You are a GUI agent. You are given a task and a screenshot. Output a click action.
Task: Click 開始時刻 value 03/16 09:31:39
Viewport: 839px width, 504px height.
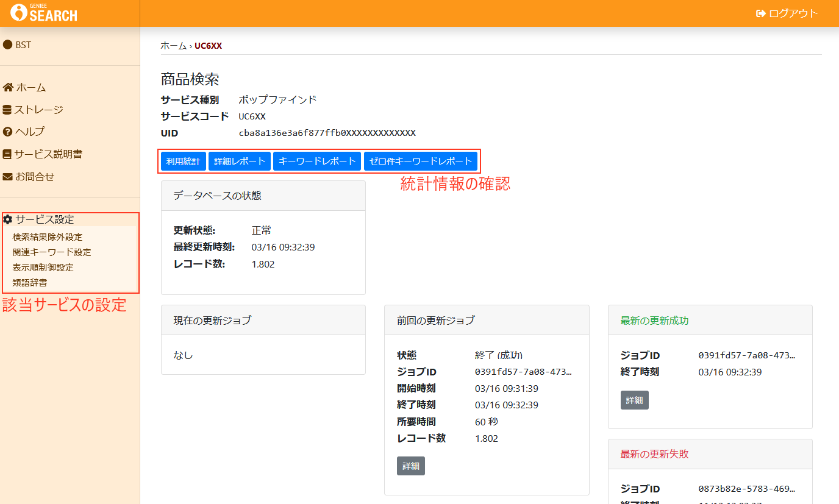coord(507,388)
